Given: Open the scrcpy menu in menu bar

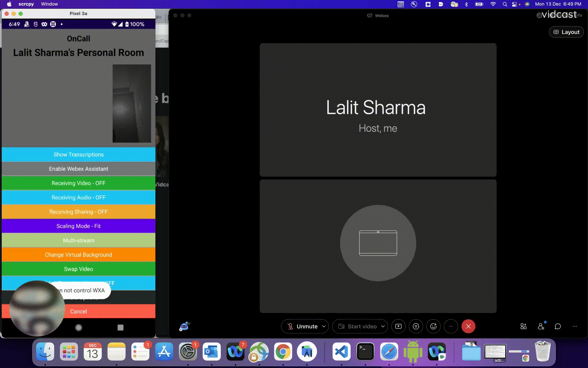Looking at the screenshot, I should coord(26,4).
